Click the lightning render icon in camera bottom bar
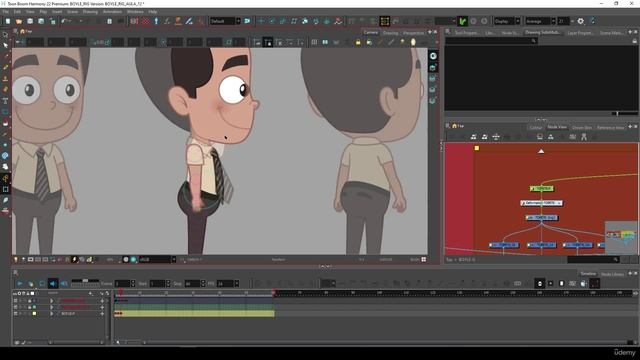The image size is (640, 360). point(74,259)
